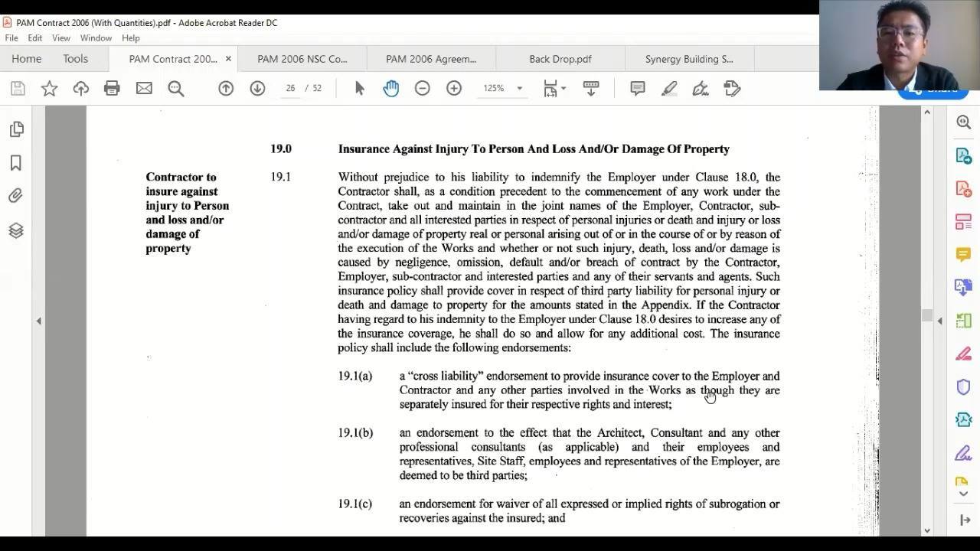Image resolution: width=980 pixels, height=551 pixels.
Task: Zoom out with the minus icon
Action: (x=422, y=89)
